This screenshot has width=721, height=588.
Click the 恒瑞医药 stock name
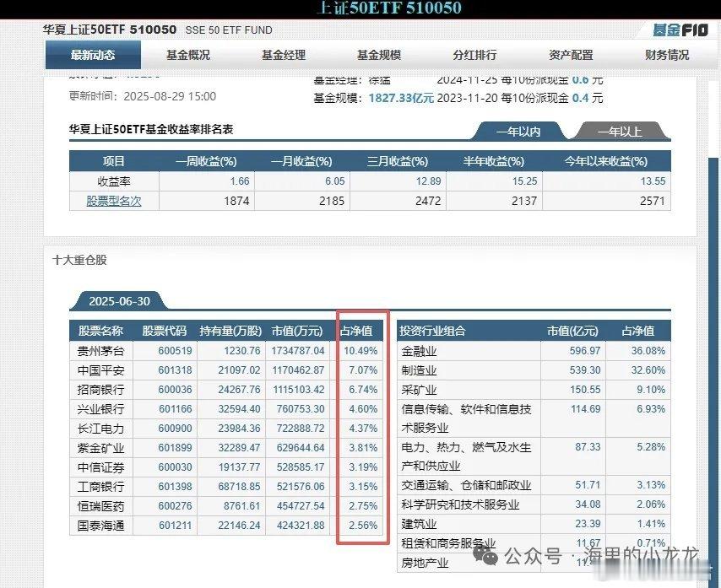(100, 506)
